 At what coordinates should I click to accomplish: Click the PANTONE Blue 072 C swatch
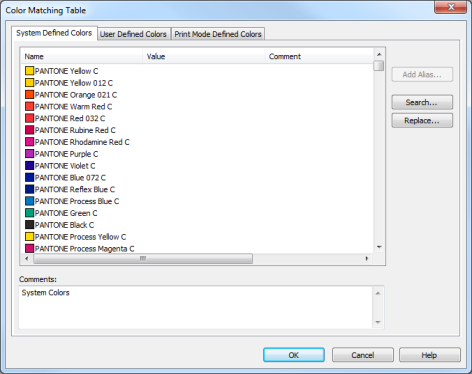(30, 177)
